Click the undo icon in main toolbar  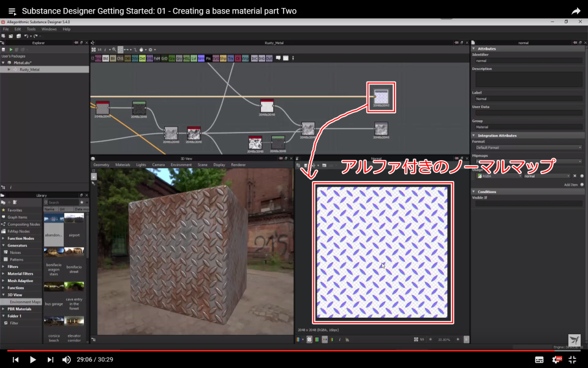pyautogui.click(x=26, y=36)
